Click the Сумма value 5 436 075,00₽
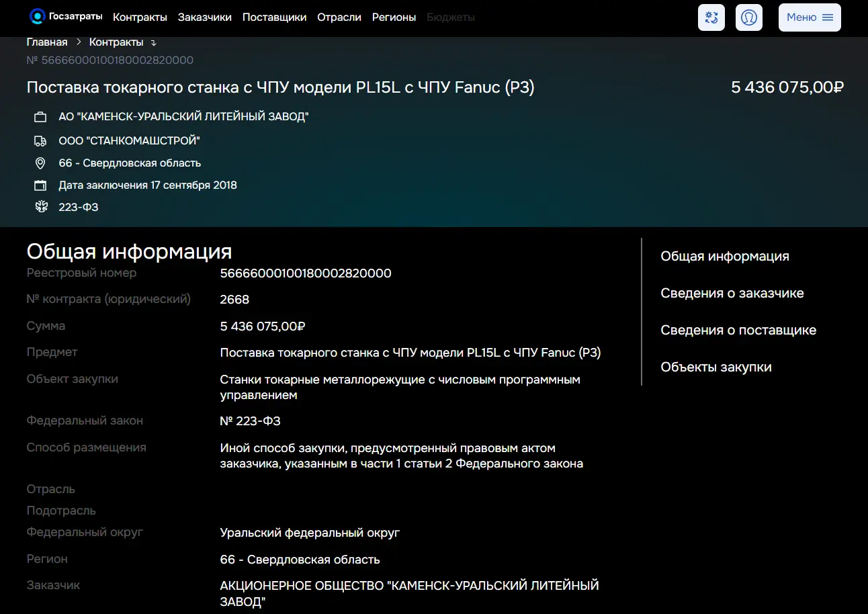The width and height of the screenshot is (868, 614). coord(263,326)
